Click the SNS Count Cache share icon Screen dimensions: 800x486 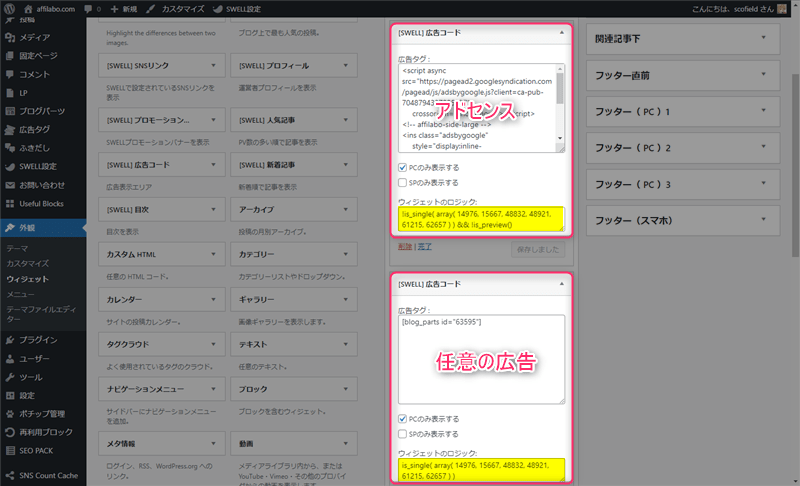click(x=10, y=475)
